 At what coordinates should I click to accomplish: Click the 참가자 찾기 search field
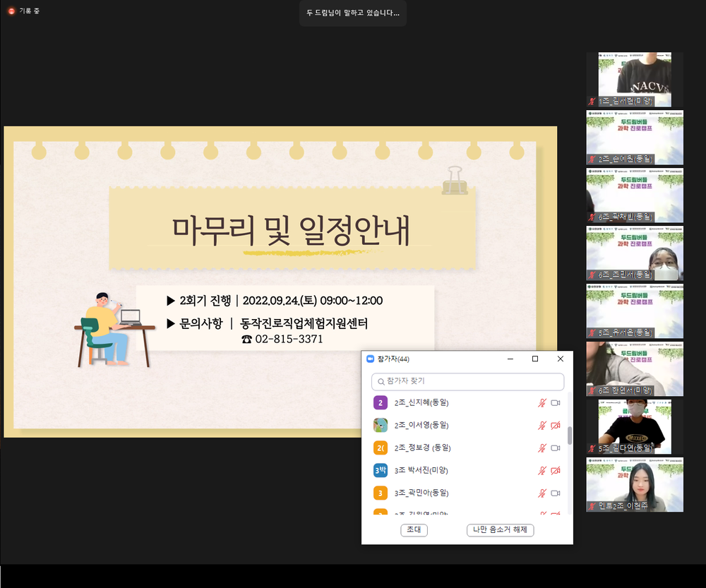468,381
